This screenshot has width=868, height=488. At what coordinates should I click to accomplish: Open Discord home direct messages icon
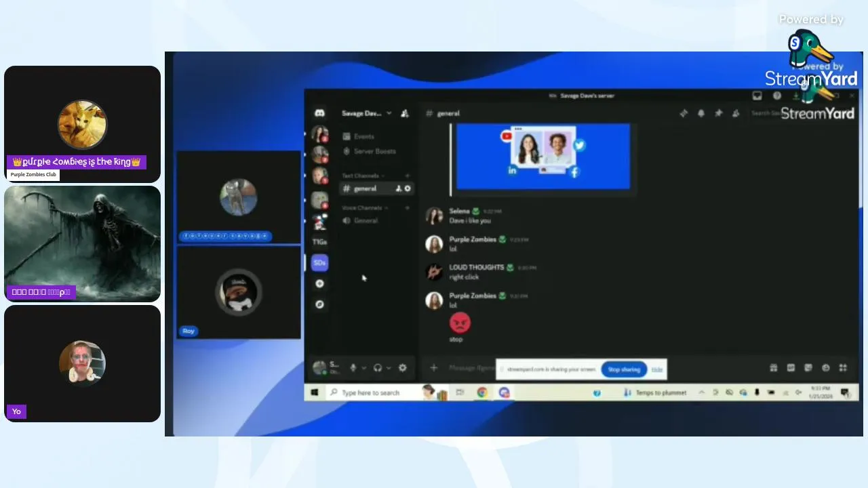click(319, 113)
